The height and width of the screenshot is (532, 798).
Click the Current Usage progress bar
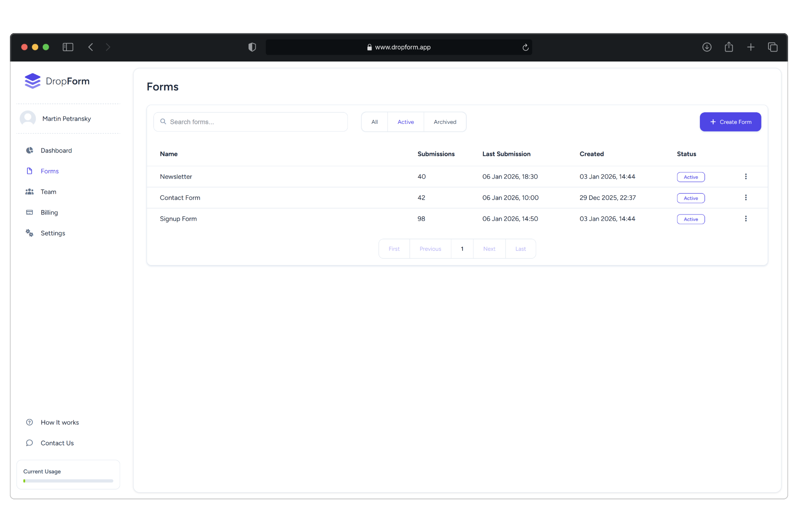coord(68,480)
